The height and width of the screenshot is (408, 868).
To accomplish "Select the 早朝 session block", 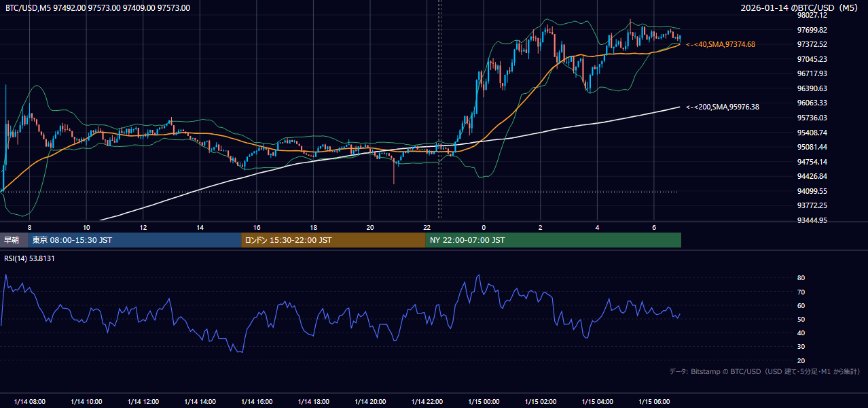I will pyautogui.click(x=14, y=240).
